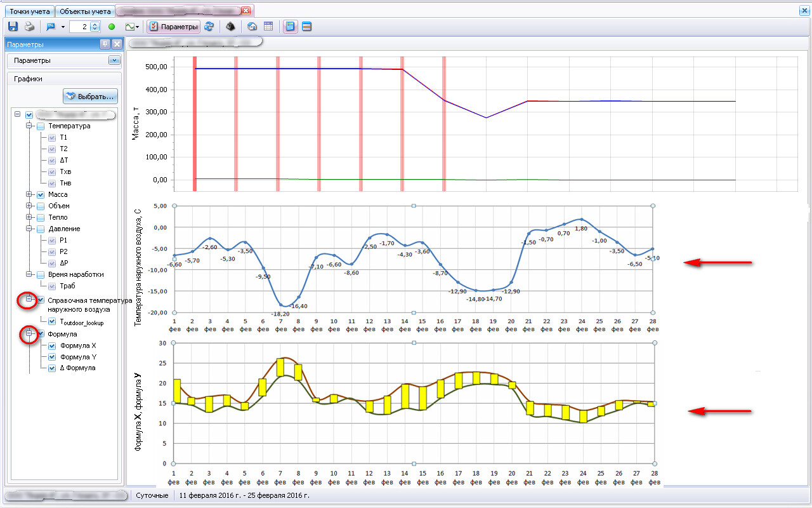Click the Графики section header
812x508 pixels.
(x=63, y=79)
